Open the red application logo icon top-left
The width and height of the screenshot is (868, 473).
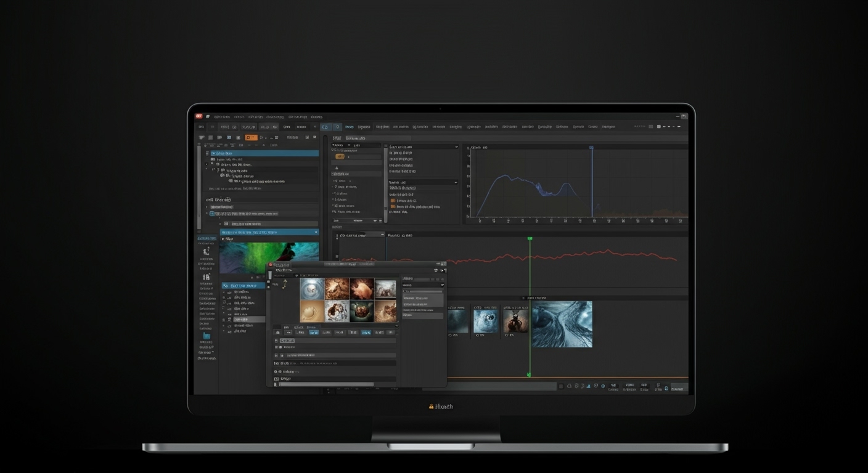click(x=200, y=116)
